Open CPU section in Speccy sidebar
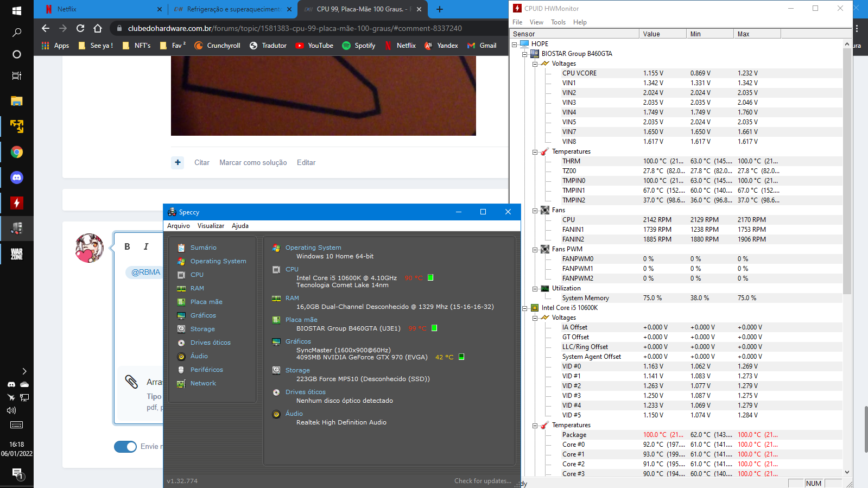The width and height of the screenshot is (868, 488). pos(197,275)
